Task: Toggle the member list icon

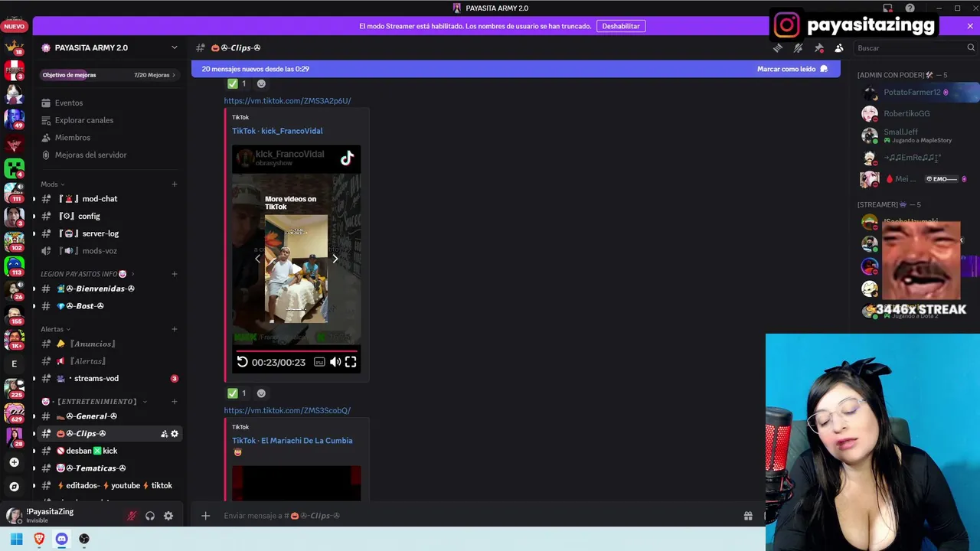Action: tap(839, 47)
